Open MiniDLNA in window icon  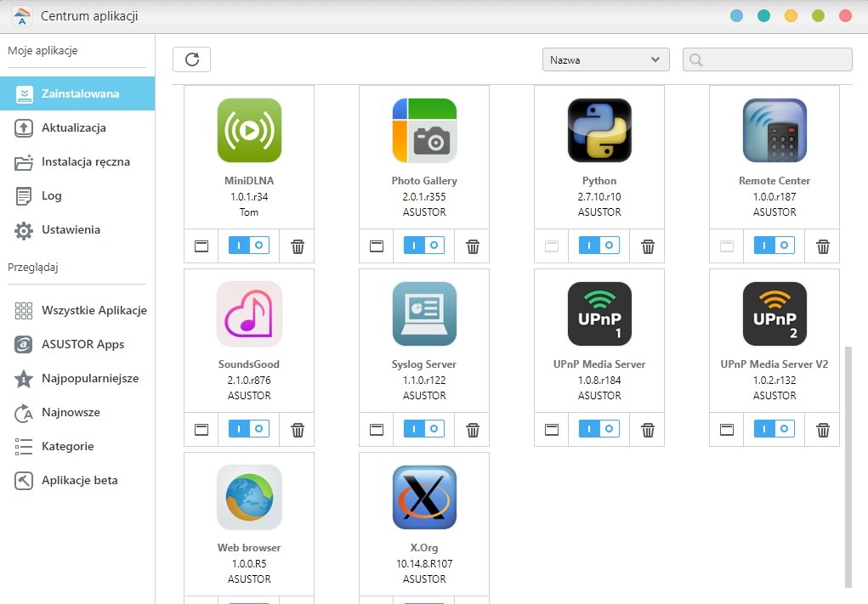tap(201, 246)
